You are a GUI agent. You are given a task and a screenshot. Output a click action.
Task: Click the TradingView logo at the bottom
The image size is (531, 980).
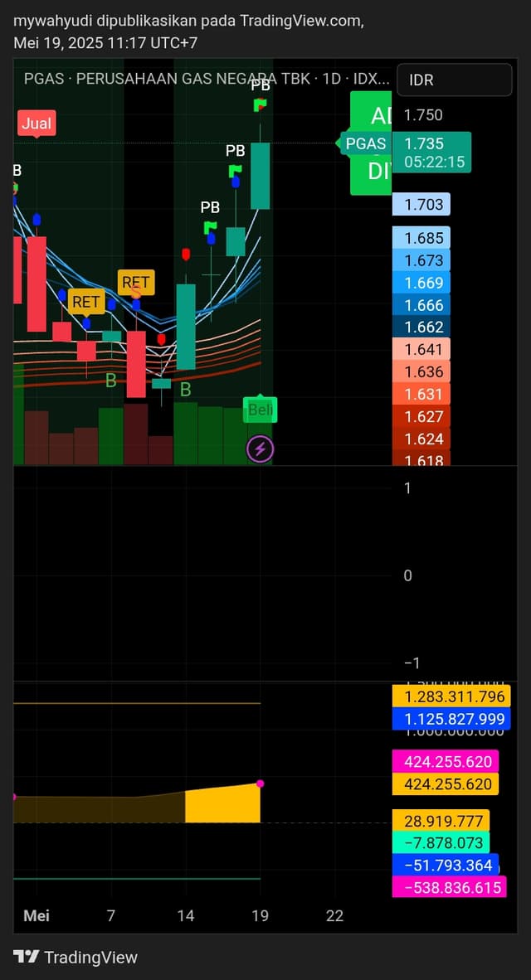(75, 957)
